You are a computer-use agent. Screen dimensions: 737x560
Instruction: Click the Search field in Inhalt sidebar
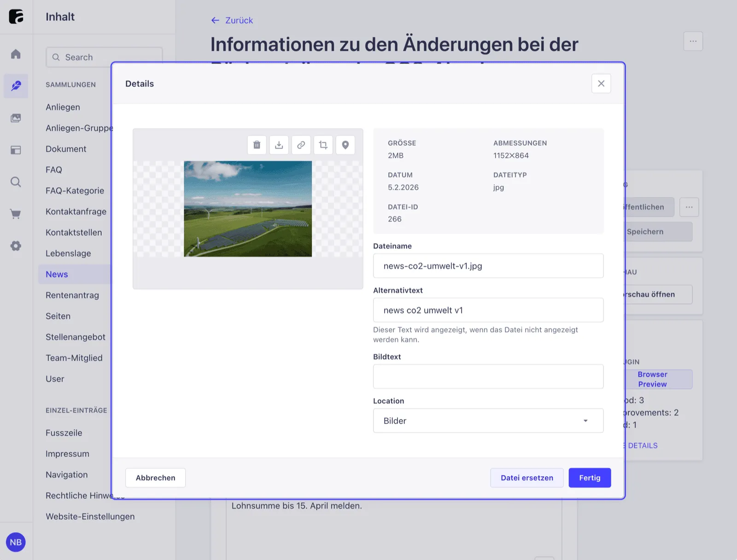click(x=104, y=57)
